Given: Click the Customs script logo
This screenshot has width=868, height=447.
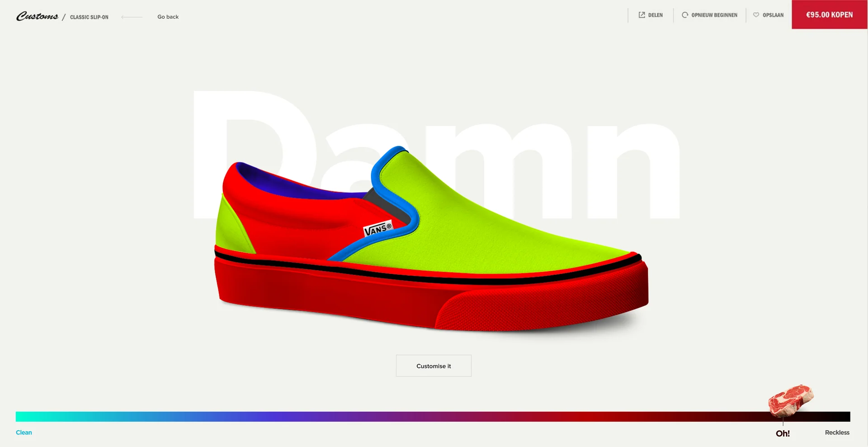Looking at the screenshot, I should click(x=38, y=16).
